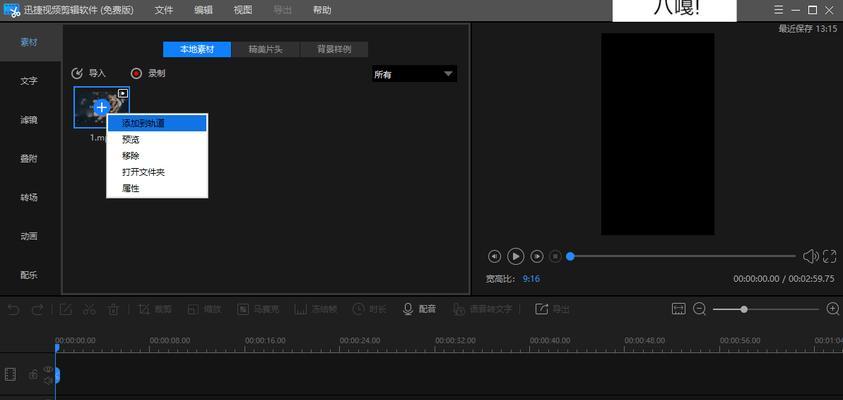The width and height of the screenshot is (843, 400).
Task: Choose 属性 from context menu
Action: (x=157, y=189)
